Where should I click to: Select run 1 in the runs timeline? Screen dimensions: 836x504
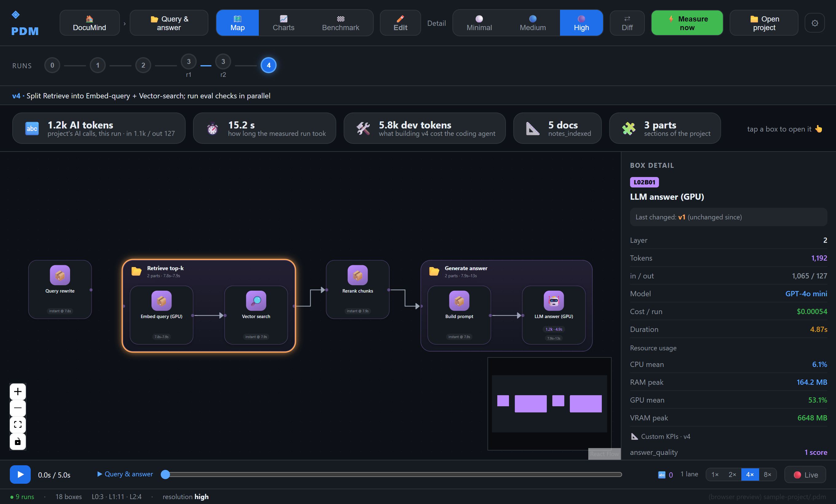click(x=98, y=65)
